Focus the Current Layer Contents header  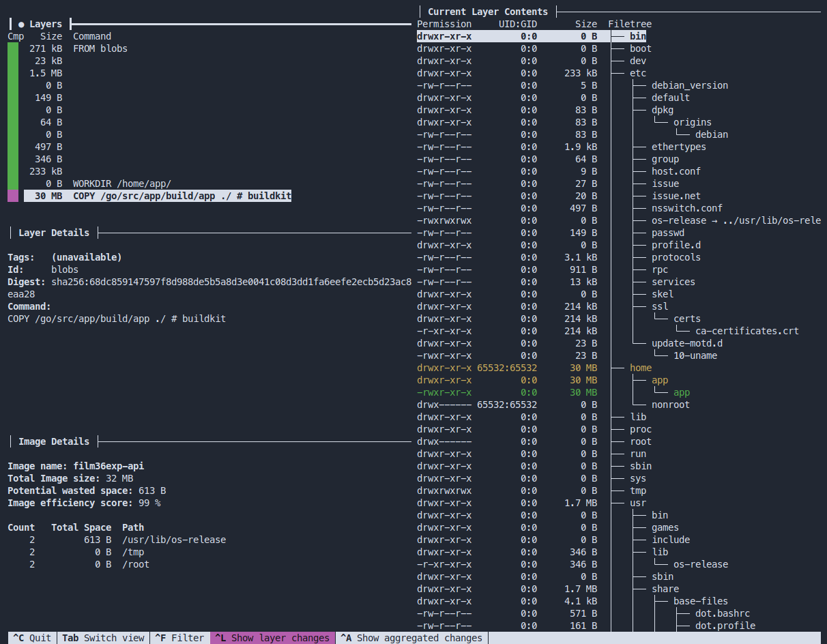click(x=487, y=12)
